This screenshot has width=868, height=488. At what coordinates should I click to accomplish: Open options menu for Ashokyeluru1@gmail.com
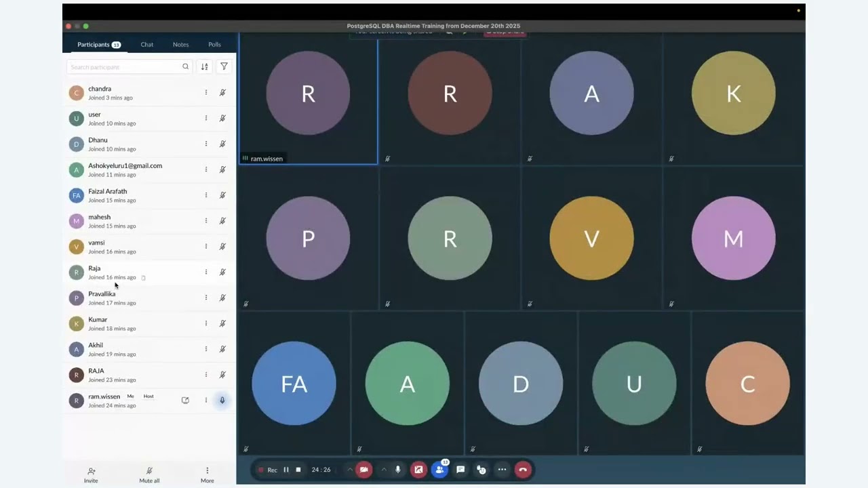coord(206,169)
